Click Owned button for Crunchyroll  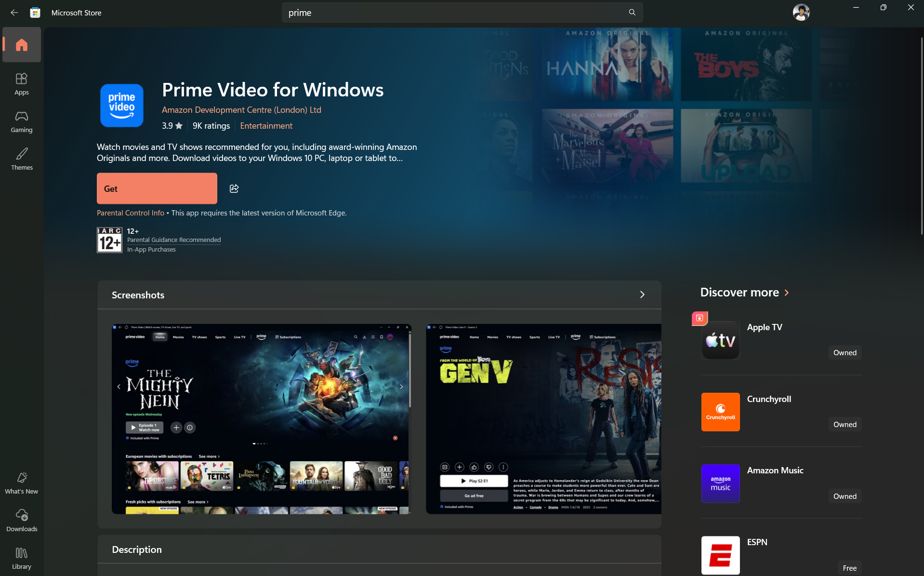pos(845,425)
